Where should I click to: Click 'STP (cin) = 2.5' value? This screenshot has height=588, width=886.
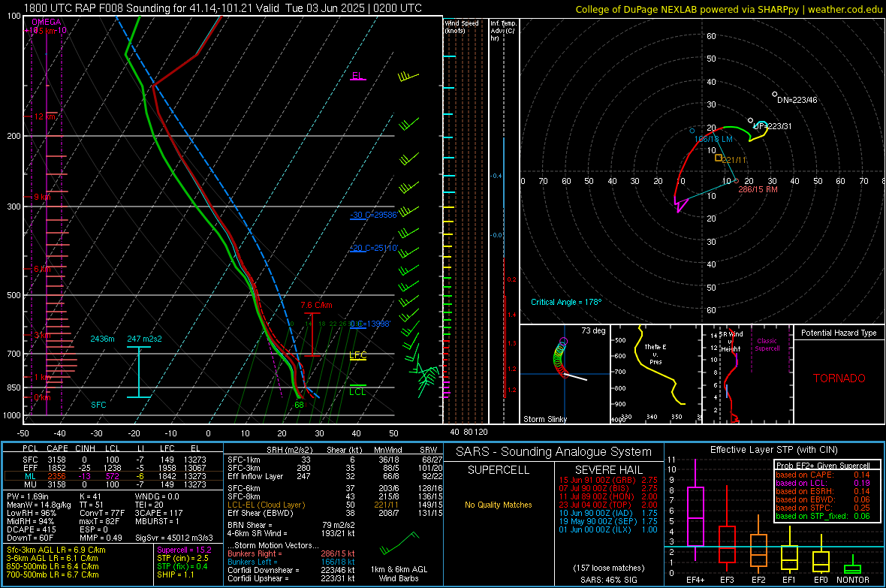(x=182, y=558)
